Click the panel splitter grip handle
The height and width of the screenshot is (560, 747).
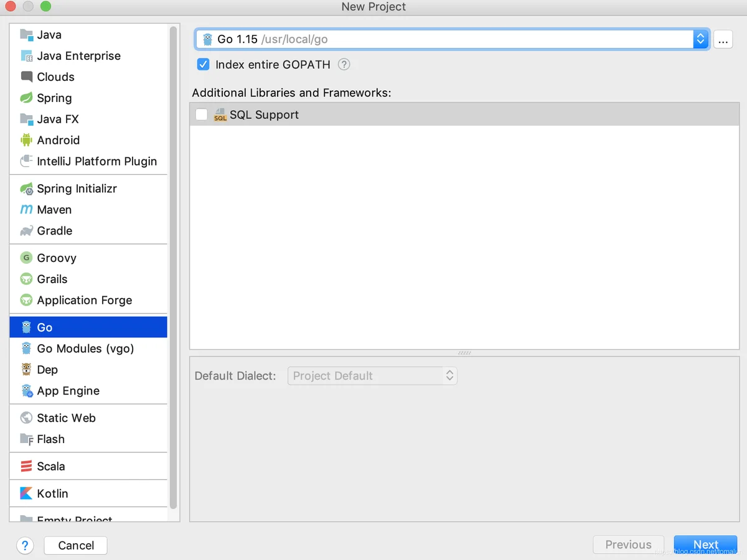click(464, 353)
